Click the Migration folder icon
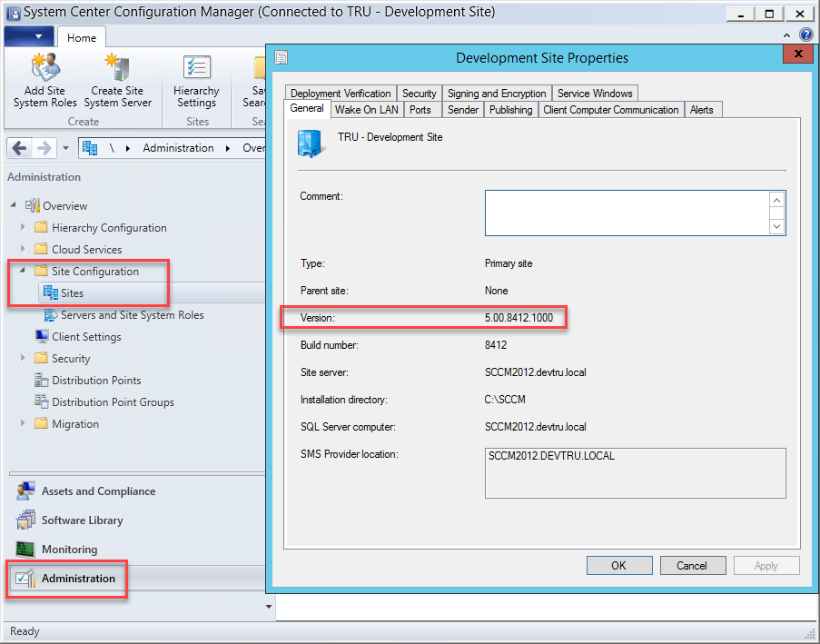The width and height of the screenshot is (820, 644). pos(41,424)
